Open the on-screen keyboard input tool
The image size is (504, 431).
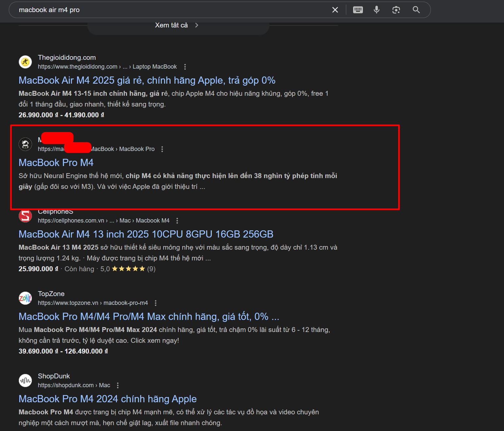tap(358, 10)
